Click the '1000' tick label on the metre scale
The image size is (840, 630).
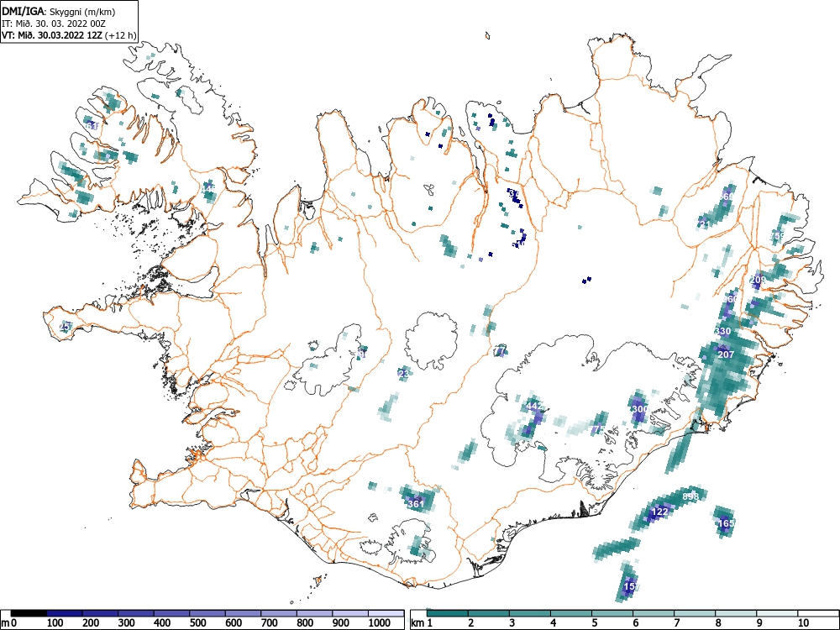(x=380, y=623)
